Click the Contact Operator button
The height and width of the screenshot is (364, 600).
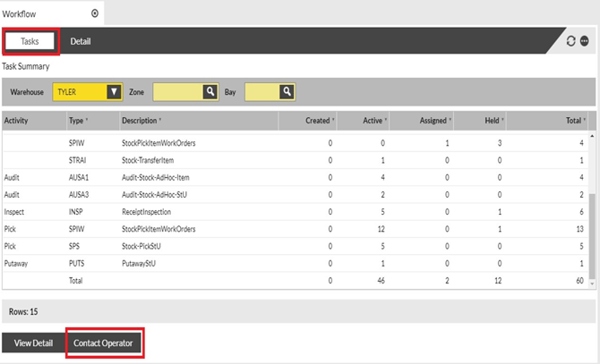coord(105,343)
